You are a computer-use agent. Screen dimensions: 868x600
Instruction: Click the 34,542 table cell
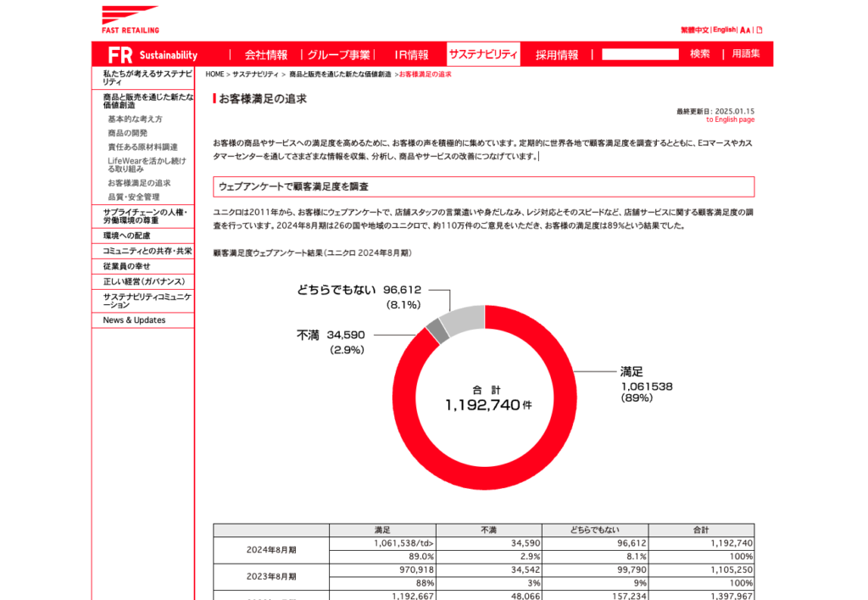tap(489, 570)
